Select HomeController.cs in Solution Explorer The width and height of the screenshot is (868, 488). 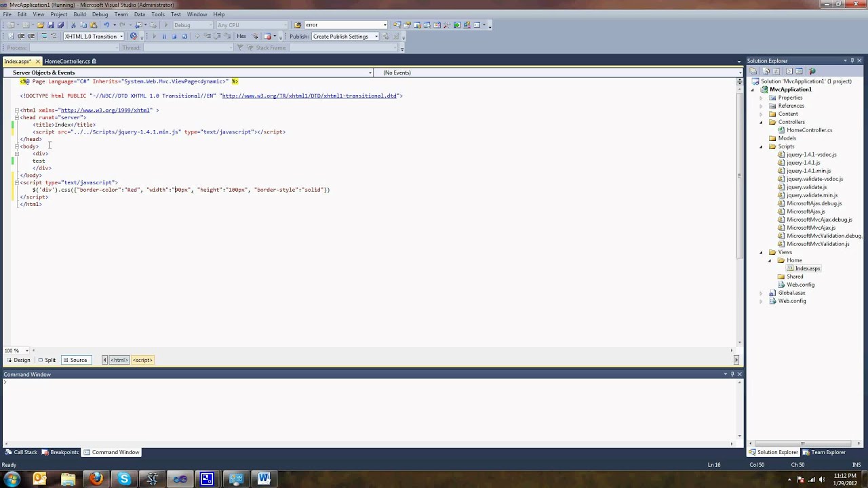809,130
